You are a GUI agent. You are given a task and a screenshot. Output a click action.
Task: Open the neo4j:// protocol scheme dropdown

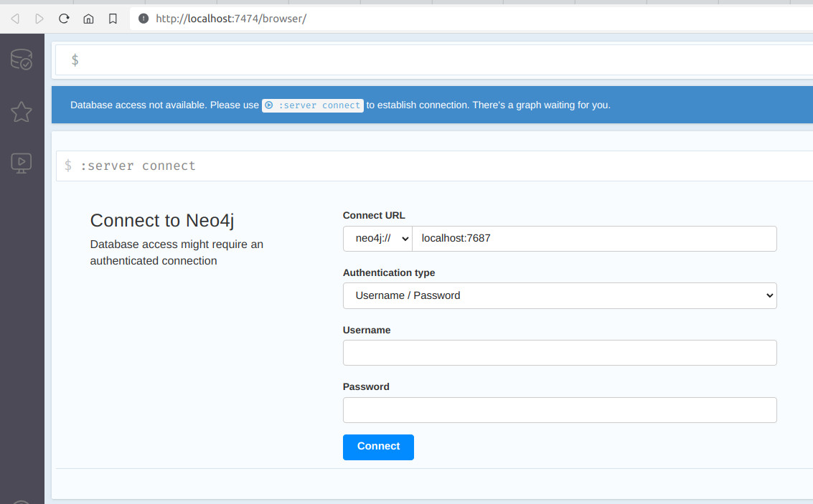click(x=377, y=239)
